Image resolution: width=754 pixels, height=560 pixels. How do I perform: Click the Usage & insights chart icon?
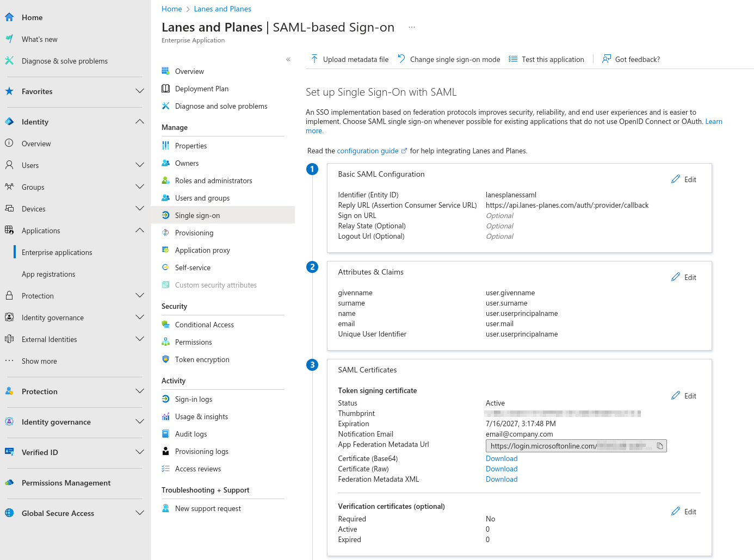166,416
